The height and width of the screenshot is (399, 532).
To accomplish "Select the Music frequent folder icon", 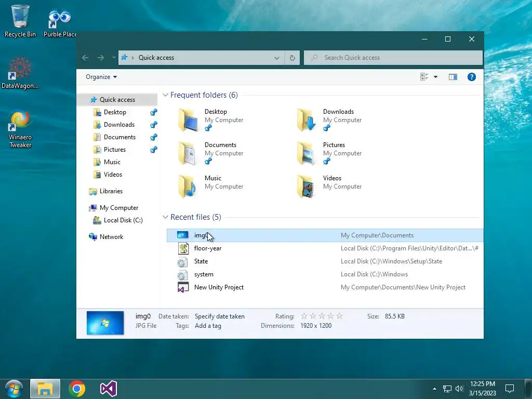I will pyautogui.click(x=188, y=187).
